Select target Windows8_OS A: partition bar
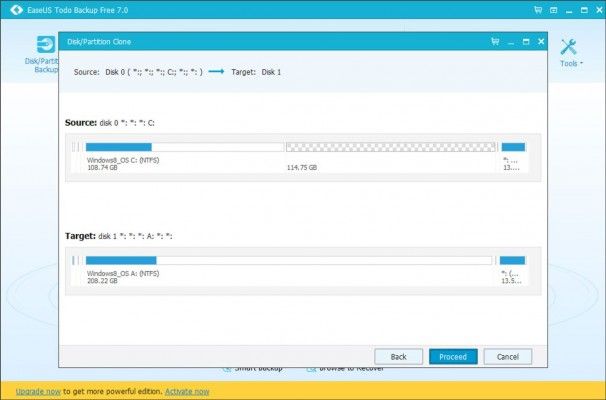Viewport: 606px width, 400px height. (289, 260)
